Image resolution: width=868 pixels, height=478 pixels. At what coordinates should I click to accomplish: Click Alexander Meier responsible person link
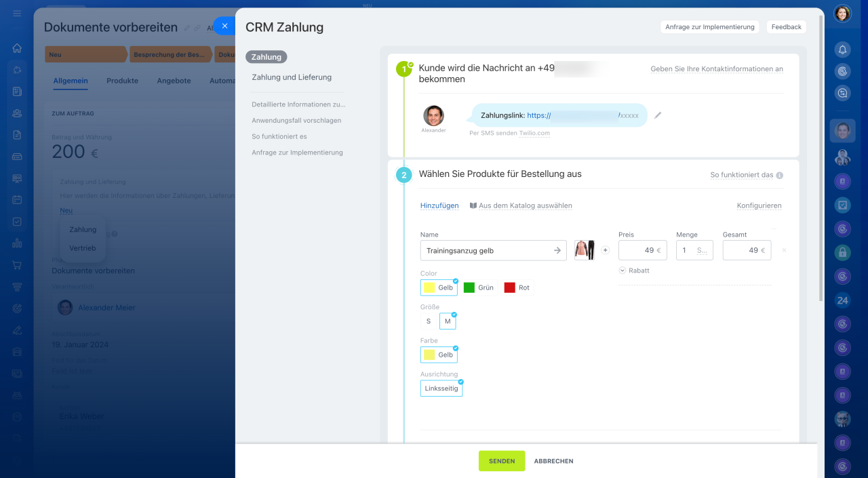tap(106, 308)
